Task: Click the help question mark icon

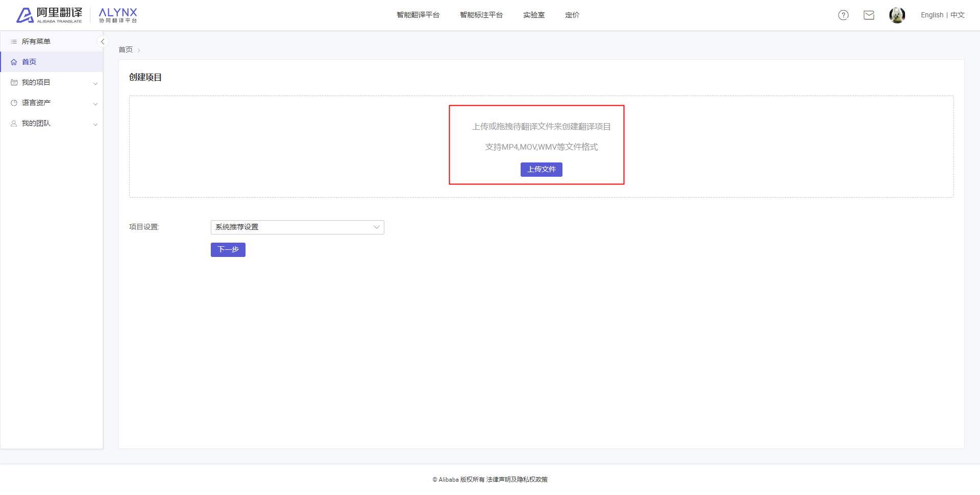Action: pyautogui.click(x=843, y=15)
